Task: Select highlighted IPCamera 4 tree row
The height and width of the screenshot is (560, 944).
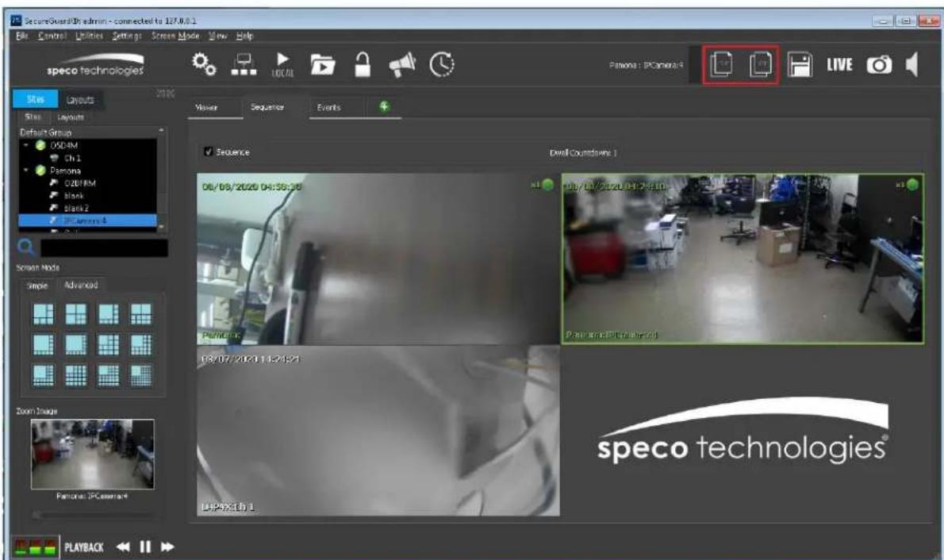Action: [88, 221]
